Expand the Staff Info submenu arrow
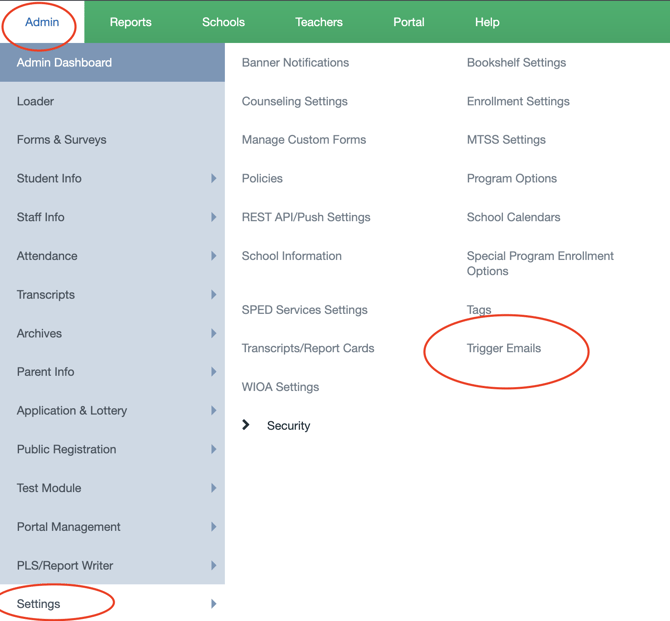 [213, 217]
